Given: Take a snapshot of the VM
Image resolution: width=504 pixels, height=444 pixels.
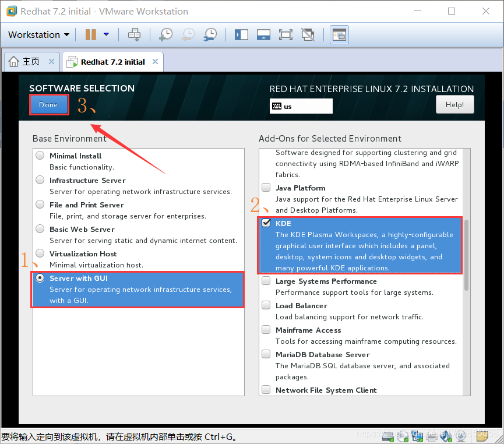Looking at the screenshot, I should point(165,34).
